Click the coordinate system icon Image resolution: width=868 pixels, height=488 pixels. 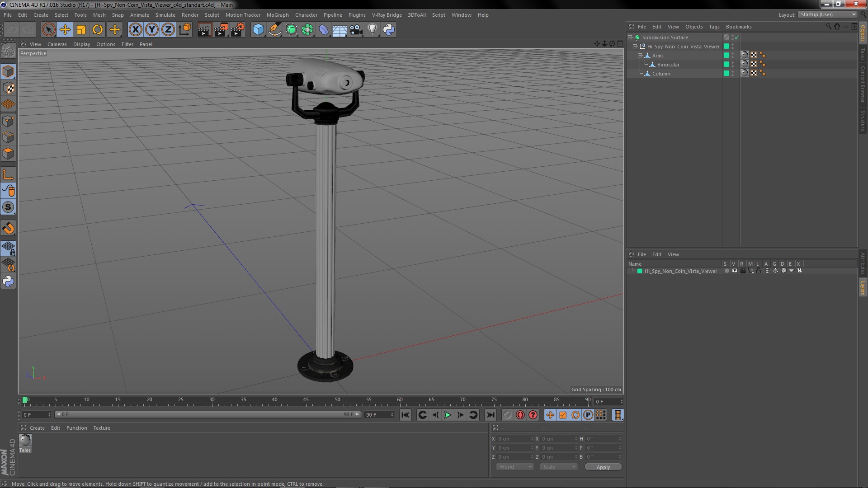tap(184, 30)
